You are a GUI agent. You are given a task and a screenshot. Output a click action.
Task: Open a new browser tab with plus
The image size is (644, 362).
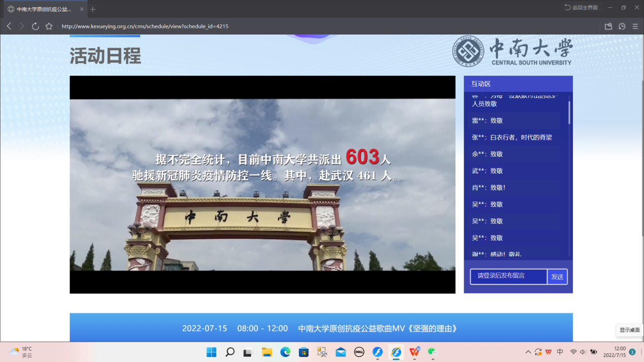pyautogui.click(x=93, y=9)
